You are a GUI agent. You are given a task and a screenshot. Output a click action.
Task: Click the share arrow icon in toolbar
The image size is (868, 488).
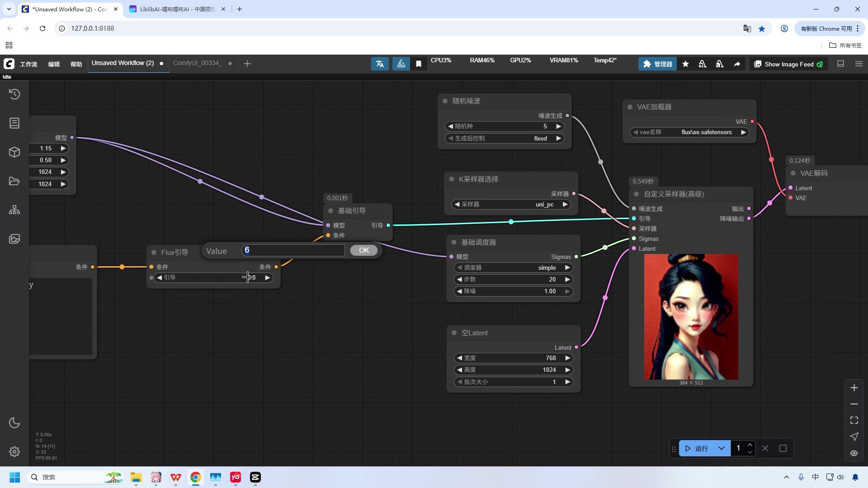pos(737,64)
